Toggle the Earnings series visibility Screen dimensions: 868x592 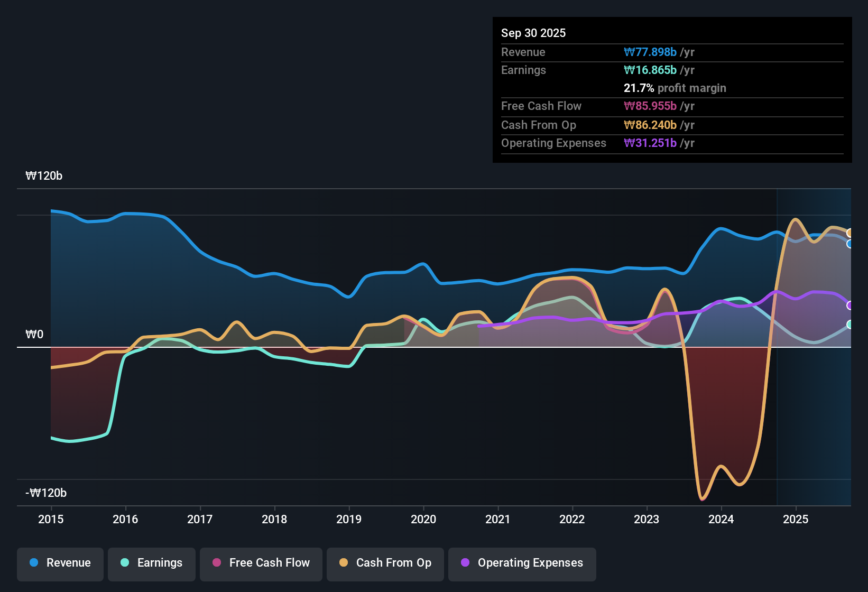pyautogui.click(x=151, y=563)
